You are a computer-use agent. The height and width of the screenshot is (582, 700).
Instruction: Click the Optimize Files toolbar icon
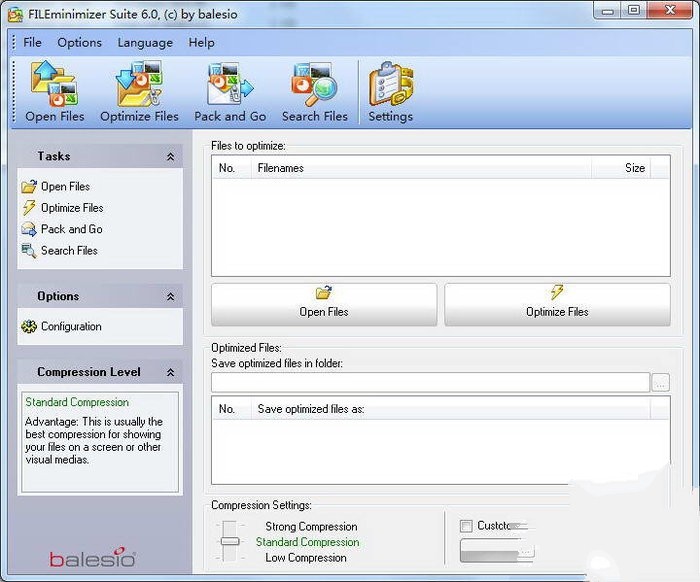coord(139,84)
